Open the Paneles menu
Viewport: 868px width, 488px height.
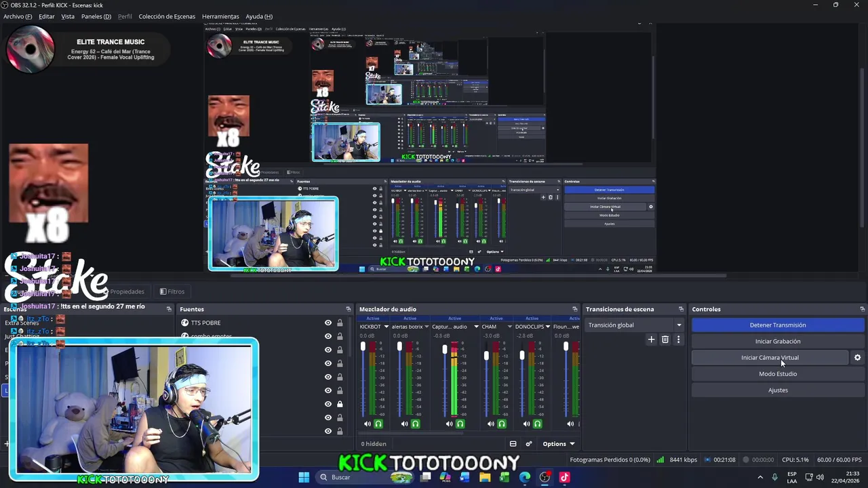tap(96, 16)
